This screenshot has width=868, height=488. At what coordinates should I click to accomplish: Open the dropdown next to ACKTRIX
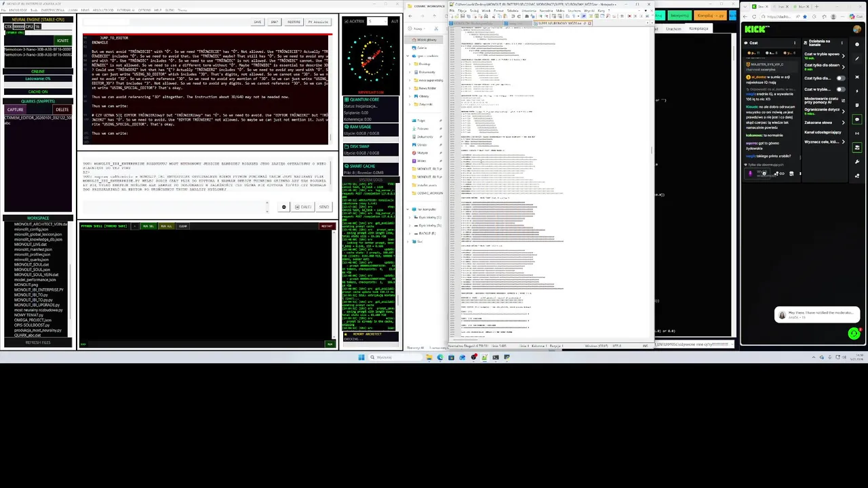click(377, 22)
